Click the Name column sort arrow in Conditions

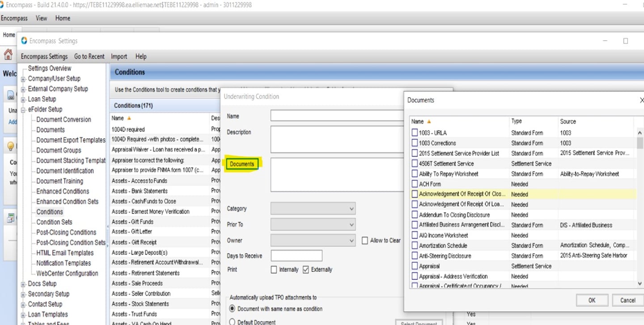point(129,118)
